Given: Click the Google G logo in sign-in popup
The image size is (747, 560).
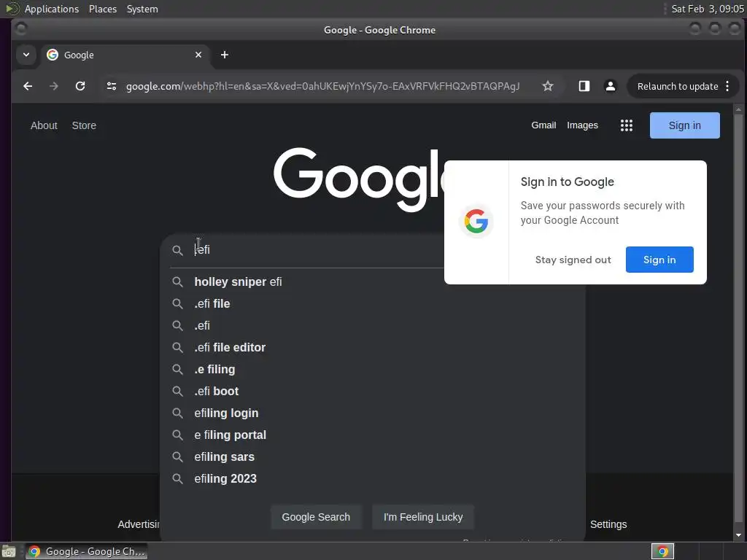Looking at the screenshot, I should pyautogui.click(x=476, y=222).
